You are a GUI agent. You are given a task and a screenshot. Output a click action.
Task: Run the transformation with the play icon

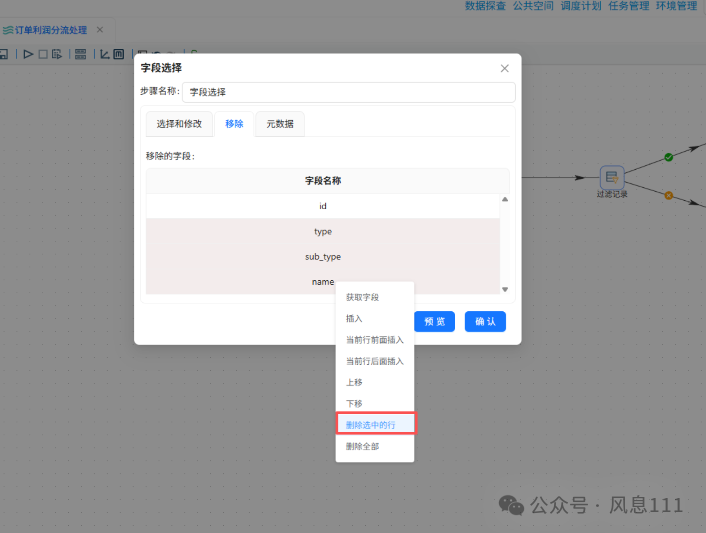tap(28, 54)
